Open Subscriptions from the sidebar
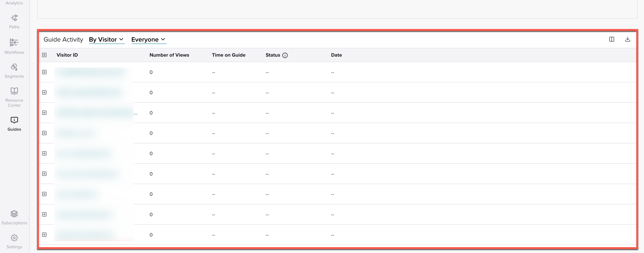The width and height of the screenshot is (644, 253). point(14,218)
